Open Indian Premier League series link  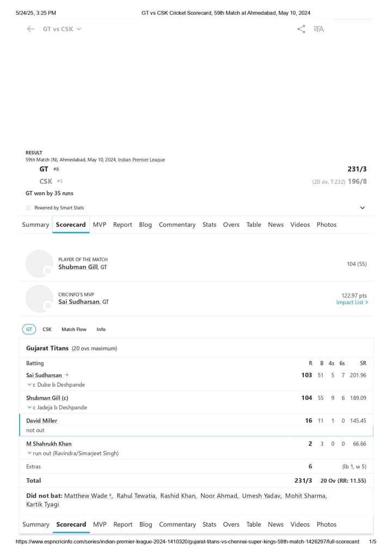142,159
